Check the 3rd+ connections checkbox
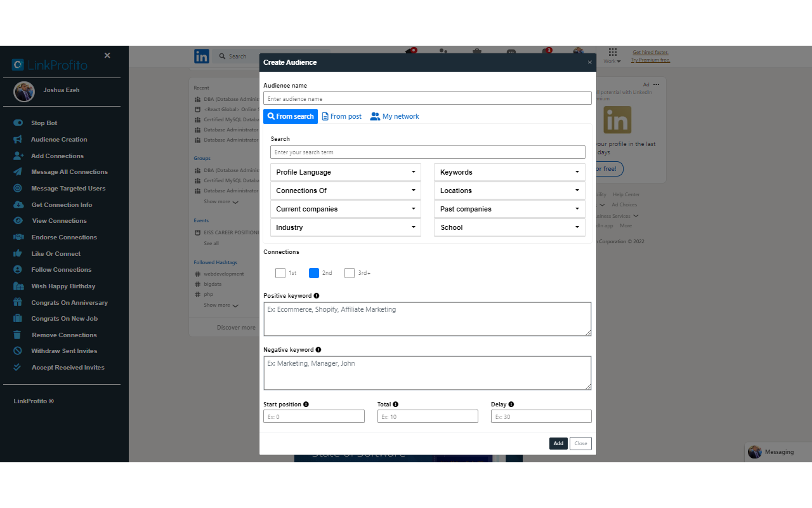This screenshot has height=508, width=812. [350, 273]
